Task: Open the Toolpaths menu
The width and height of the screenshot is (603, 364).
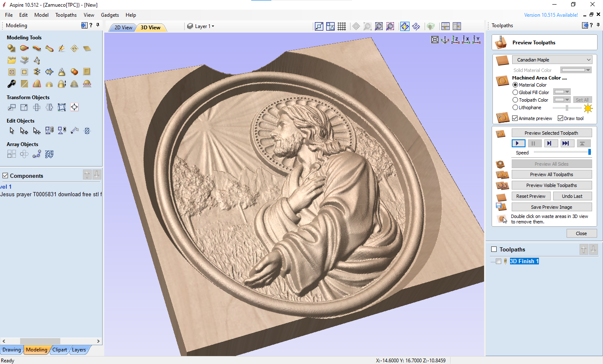Action: tap(66, 15)
